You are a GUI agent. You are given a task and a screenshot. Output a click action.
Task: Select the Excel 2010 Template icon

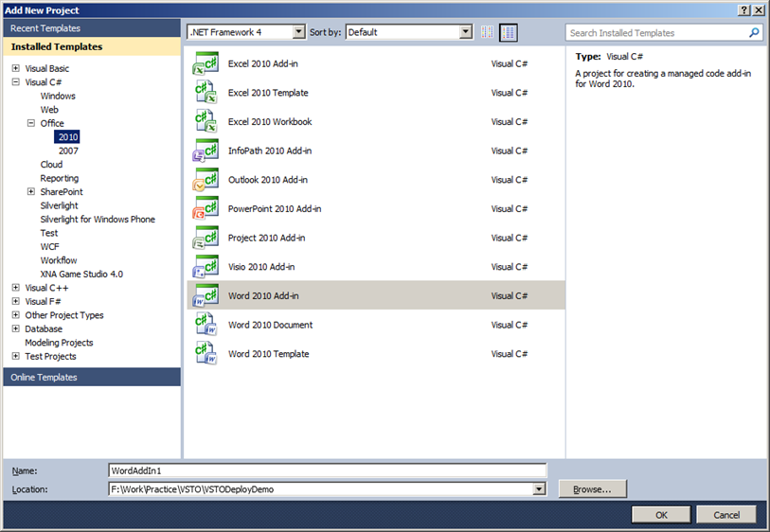click(206, 93)
